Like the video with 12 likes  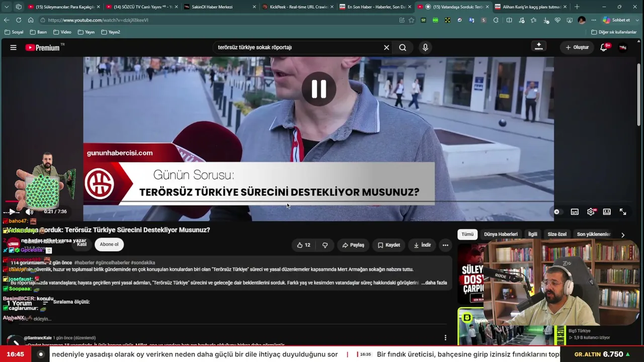point(303,245)
